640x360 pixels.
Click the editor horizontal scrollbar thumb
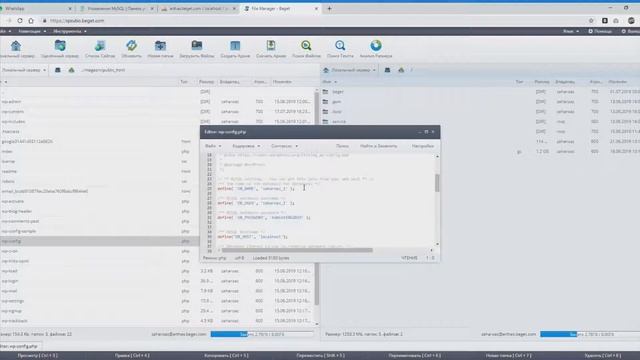pyautogui.click(x=298, y=250)
